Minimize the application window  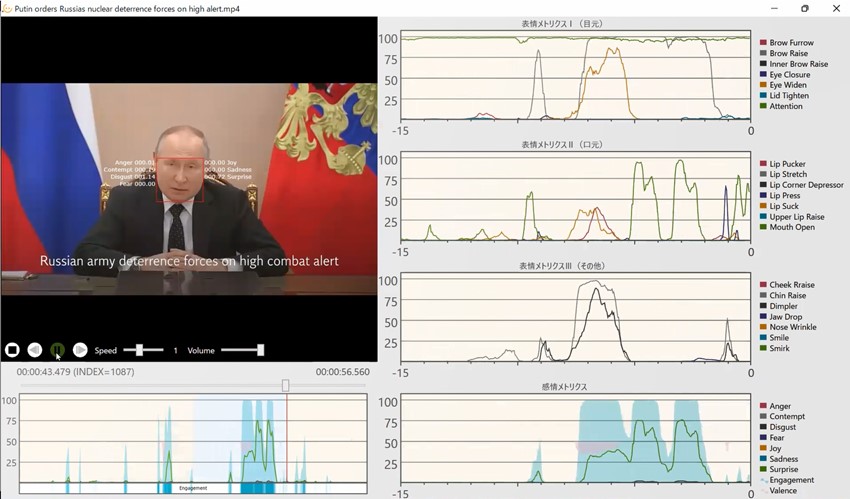click(775, 9)
